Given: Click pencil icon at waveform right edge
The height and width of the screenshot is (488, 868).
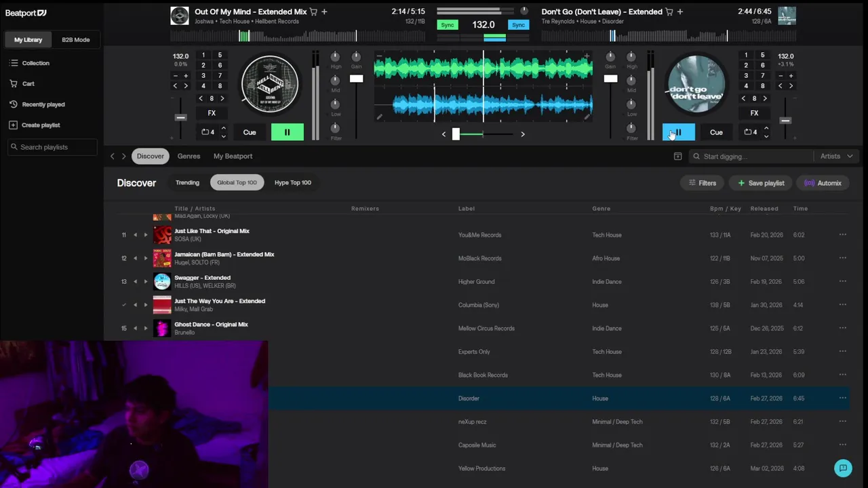Looking at the screenshot, I should (x=587, y=117).
